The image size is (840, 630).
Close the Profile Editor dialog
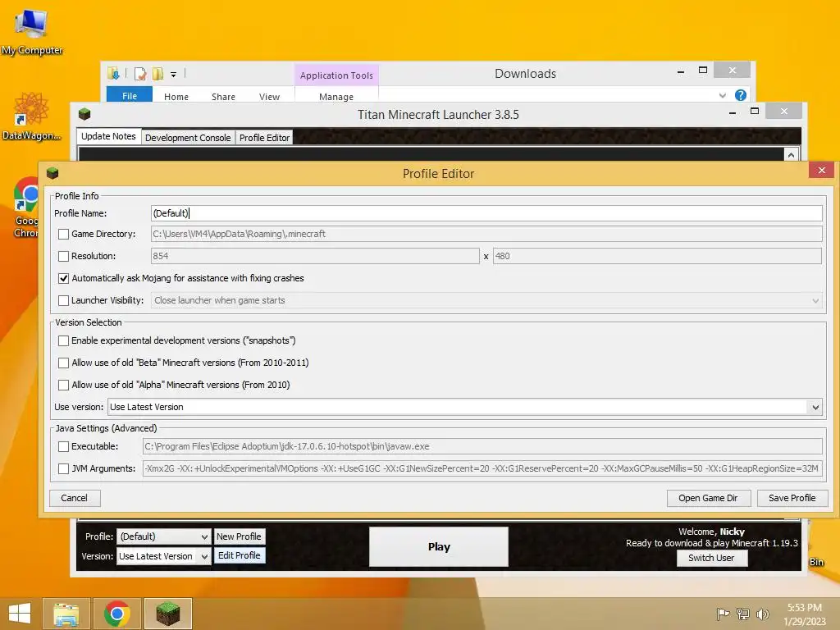point(822,171)
